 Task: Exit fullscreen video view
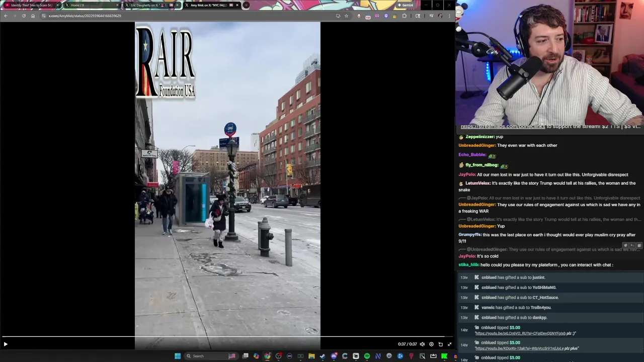(x=449, y=344)
